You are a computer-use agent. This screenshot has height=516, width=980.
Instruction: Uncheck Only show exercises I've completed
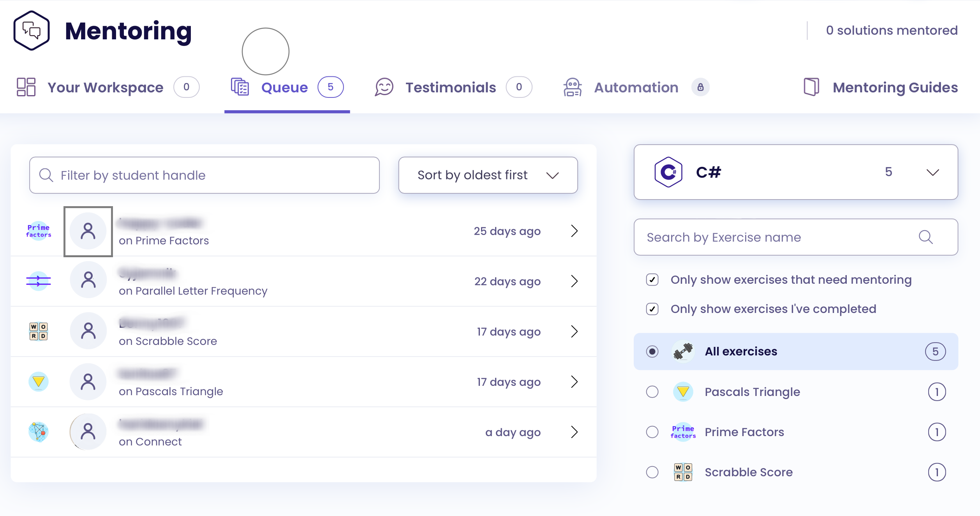click(652, 309)
